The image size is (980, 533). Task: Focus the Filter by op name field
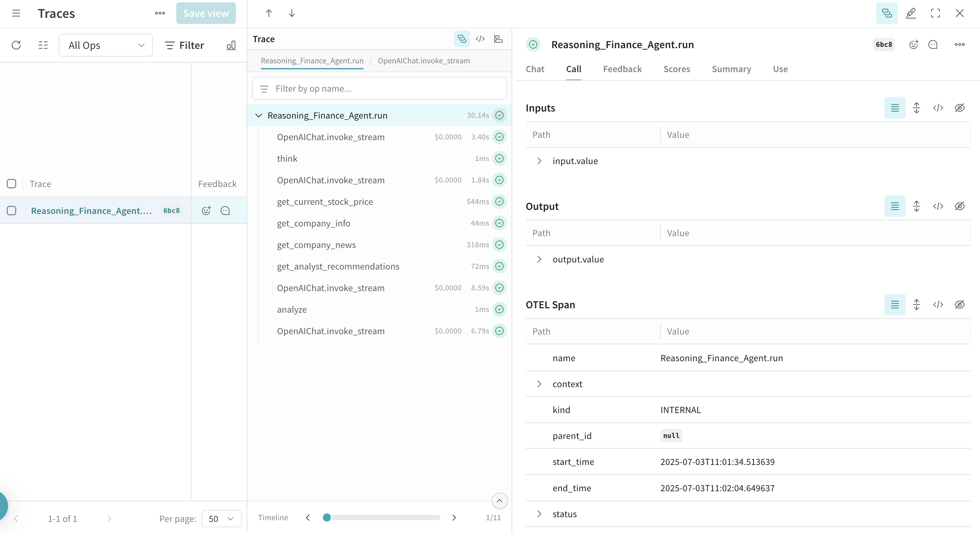380,89
